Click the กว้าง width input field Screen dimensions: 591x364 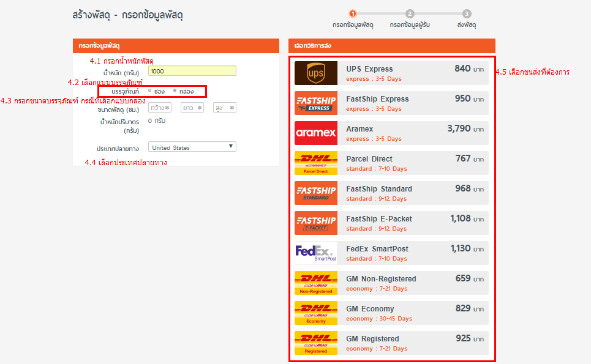160,108
